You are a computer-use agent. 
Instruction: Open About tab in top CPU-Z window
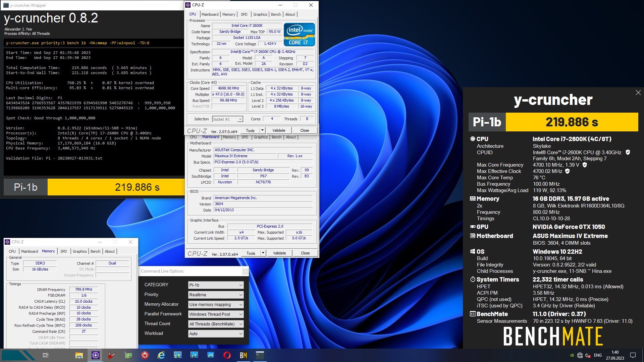[290, 14]
